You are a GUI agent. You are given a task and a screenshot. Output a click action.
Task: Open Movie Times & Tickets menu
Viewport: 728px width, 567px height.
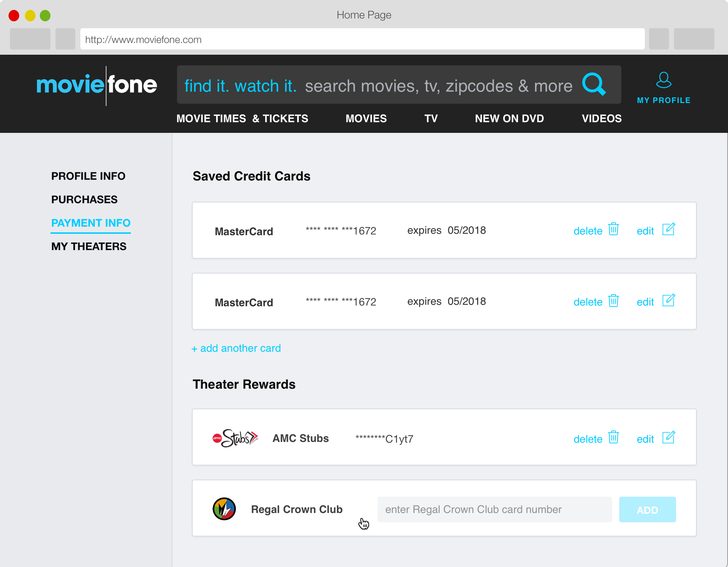point(242,118)
